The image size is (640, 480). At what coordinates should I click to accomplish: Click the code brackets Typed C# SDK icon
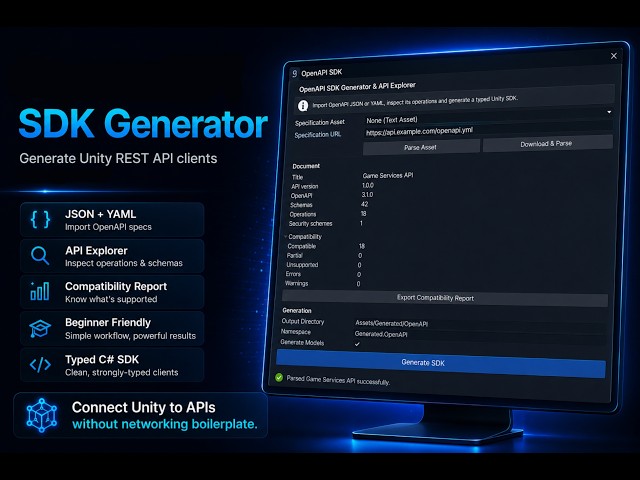[x=40, y=364]
